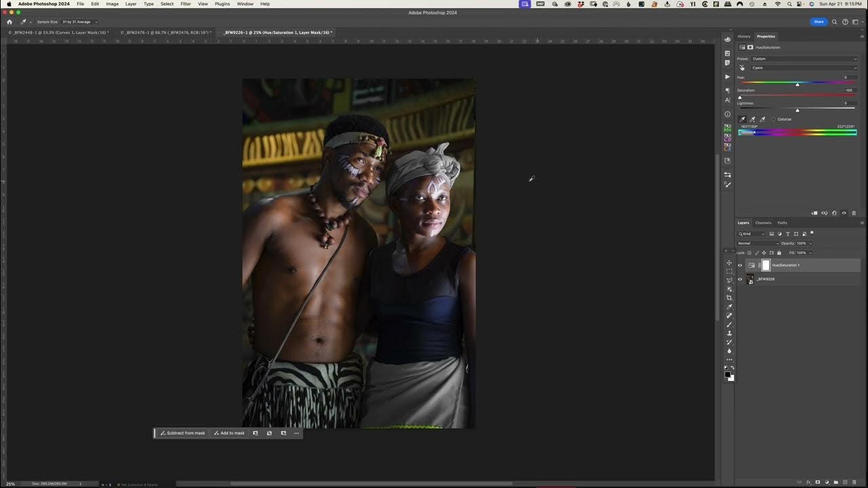Create new layer icon at Layers bottom

pos(844,482)
